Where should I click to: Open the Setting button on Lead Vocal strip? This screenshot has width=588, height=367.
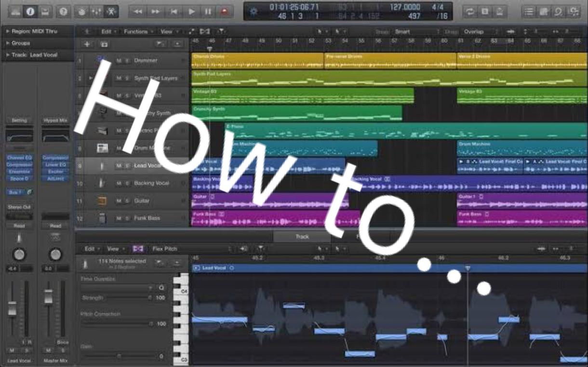pos(19,120)
